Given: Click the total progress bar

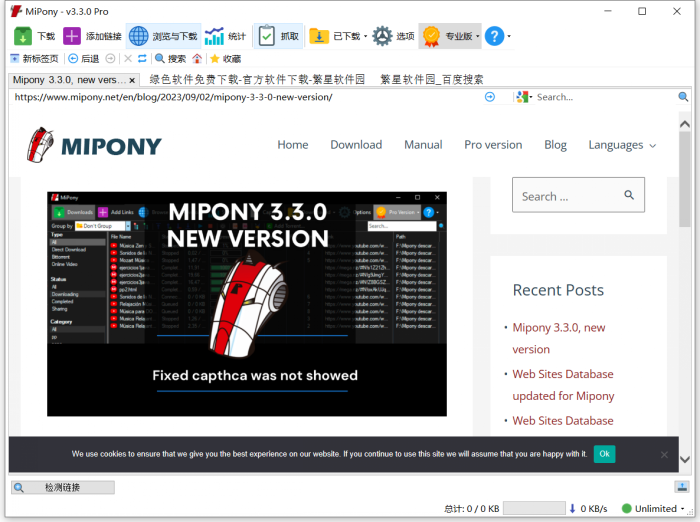Looking at the screenshot, I should click(x=534, y=508).
